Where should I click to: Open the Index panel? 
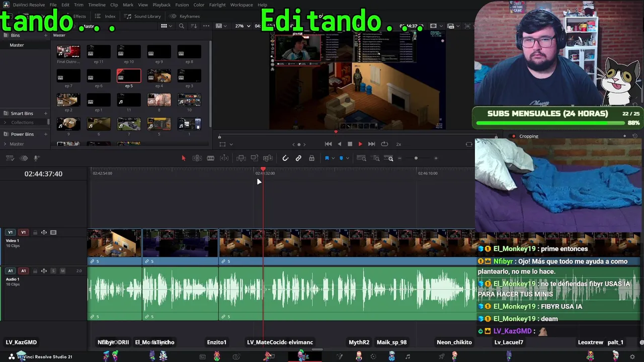pyautogui.click(x=105, y=16)
